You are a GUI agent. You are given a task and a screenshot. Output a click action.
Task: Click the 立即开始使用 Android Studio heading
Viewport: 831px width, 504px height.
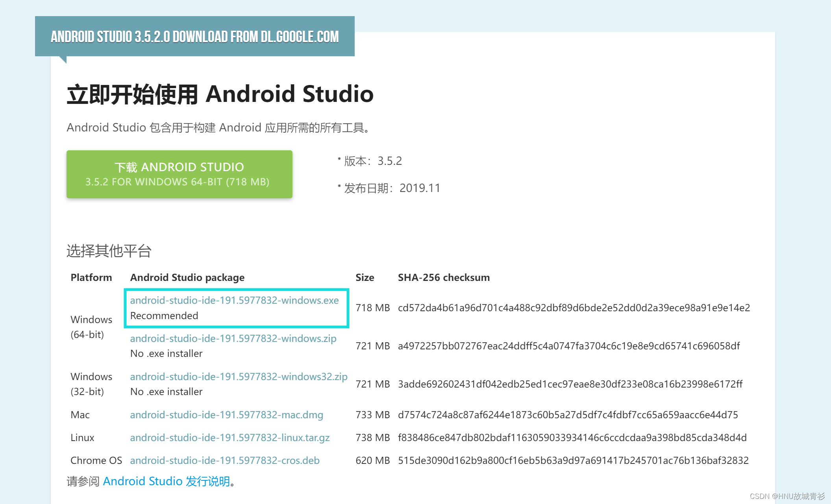point(220,94)
